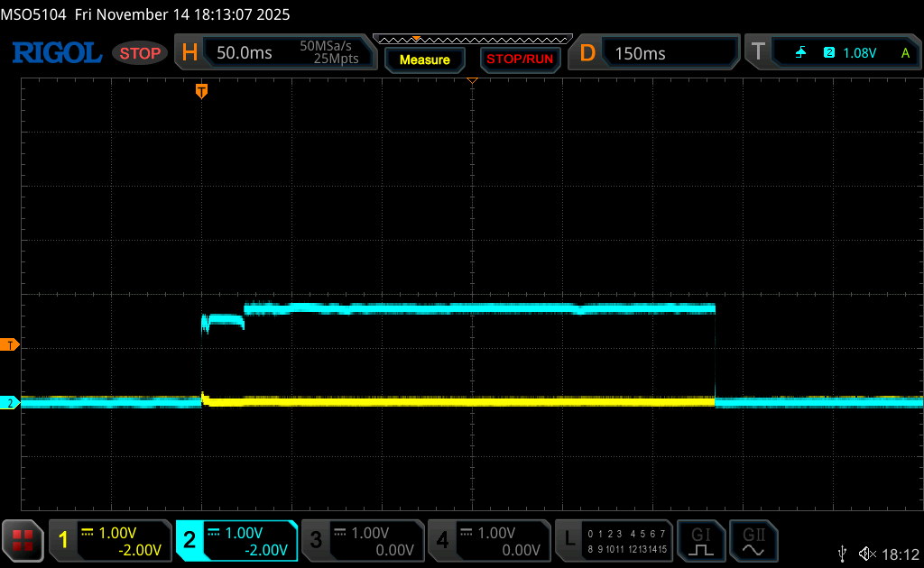The width and height of the screenshot is (924, 568).
Task: Click the RIGOL logo
Action: click(x=56, y=53)
